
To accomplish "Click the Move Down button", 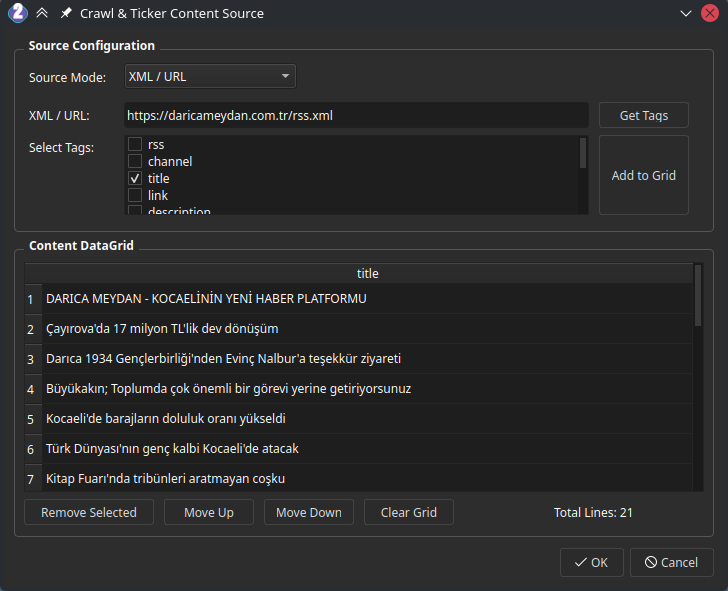I will [x=309, y=512].
